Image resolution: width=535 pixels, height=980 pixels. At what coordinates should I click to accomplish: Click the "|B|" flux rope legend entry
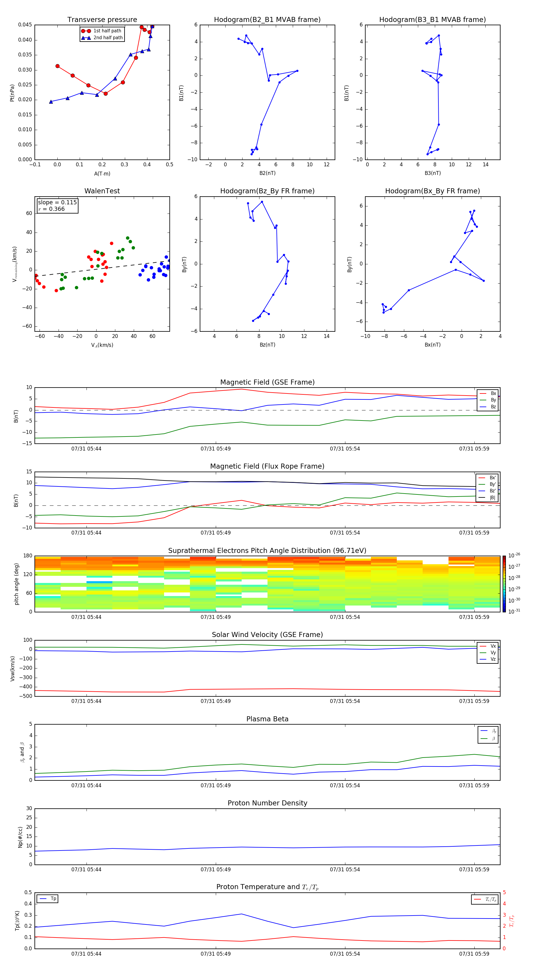click(x=487, y=498)
